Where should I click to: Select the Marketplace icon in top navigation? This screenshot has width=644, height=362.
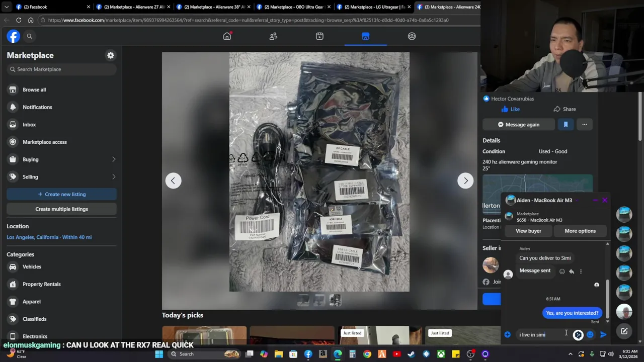tap(366, 36)
